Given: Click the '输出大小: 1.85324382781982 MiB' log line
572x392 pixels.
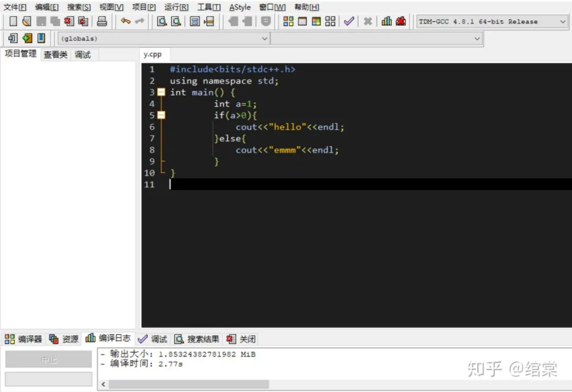Looking at the screenshot, I should (x=178, y=354).
